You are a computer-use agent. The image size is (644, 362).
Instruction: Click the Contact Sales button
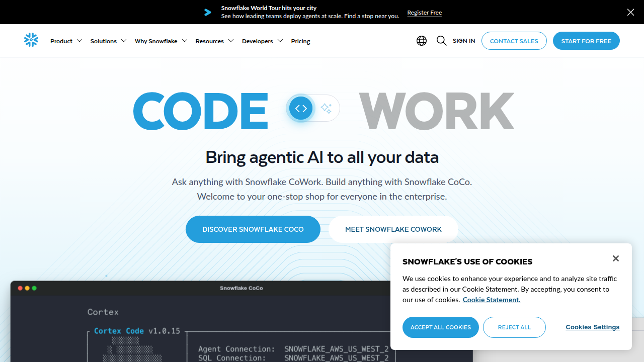[x=514, y=41]
